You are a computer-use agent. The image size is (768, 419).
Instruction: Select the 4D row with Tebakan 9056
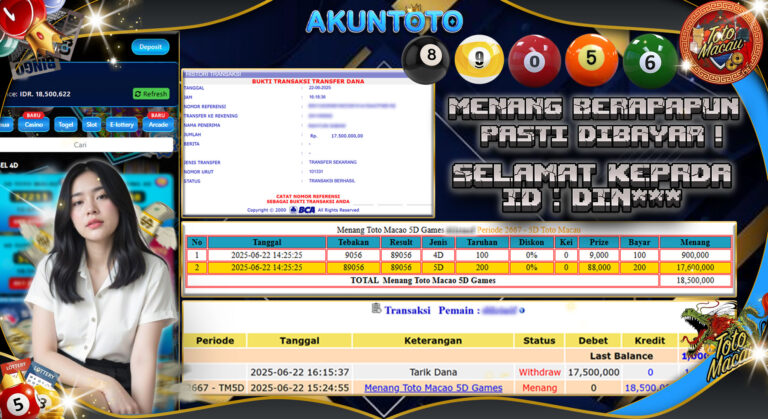[x=459, y=255]
